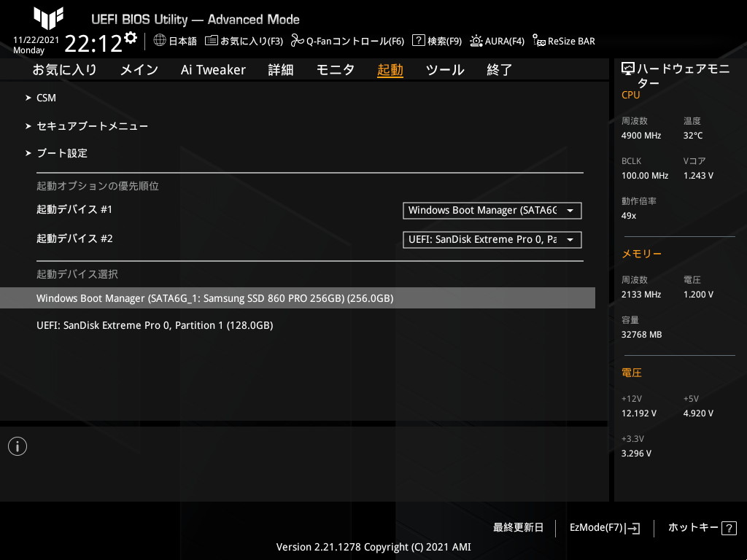Viewport: 747px width, 560px height.
Task: Click +12V value 12.192 V
Action: (x=639, y=413)
